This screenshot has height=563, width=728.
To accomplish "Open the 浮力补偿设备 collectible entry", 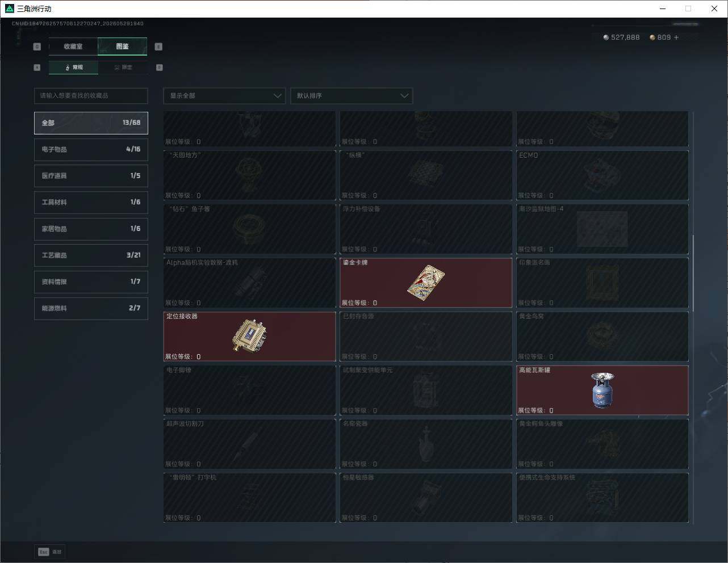I will coord(426,229).
